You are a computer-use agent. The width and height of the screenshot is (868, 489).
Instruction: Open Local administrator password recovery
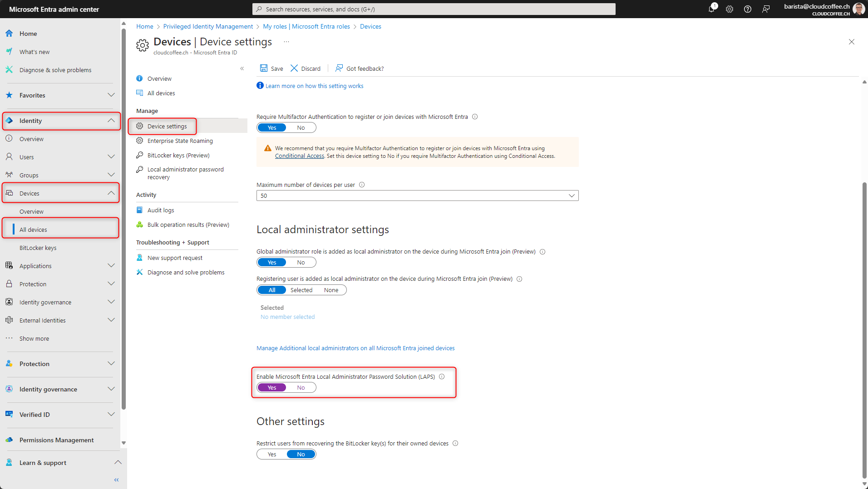[185, 173]
